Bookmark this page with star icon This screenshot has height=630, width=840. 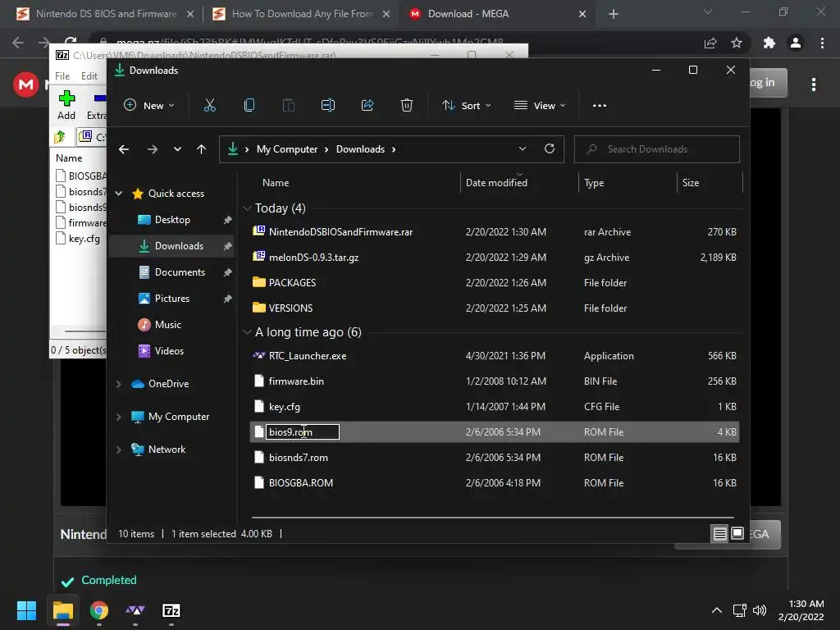tap(737, 43)
